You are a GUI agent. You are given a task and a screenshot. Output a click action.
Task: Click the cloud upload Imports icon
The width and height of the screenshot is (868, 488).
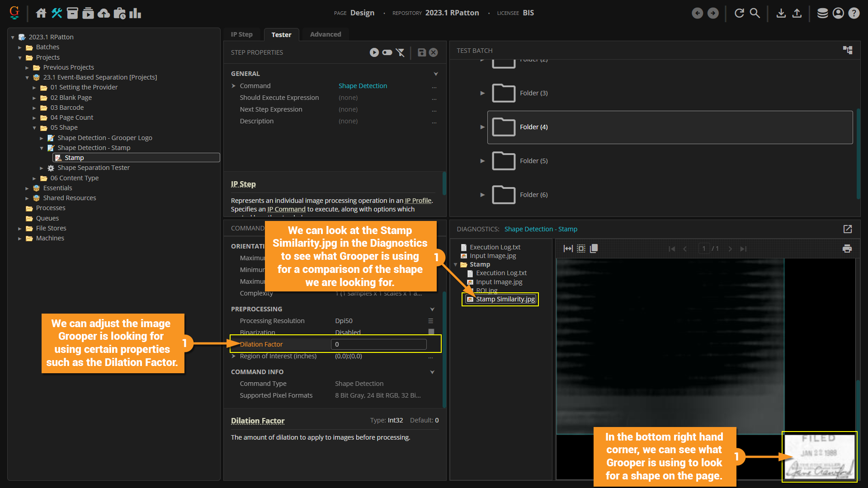click(104, 13)
